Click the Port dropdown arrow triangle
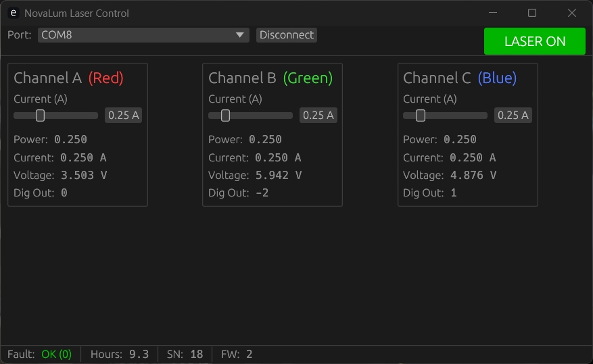The image size is (593, 364). [240, 35]
